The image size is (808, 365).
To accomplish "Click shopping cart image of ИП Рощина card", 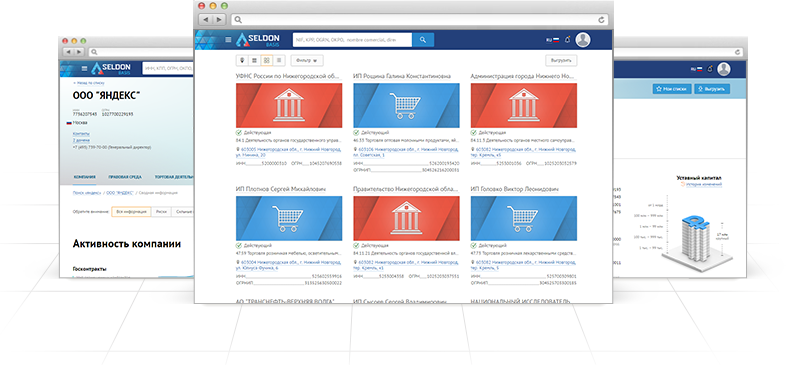I will pyautogui.click(x=407, y=105).
